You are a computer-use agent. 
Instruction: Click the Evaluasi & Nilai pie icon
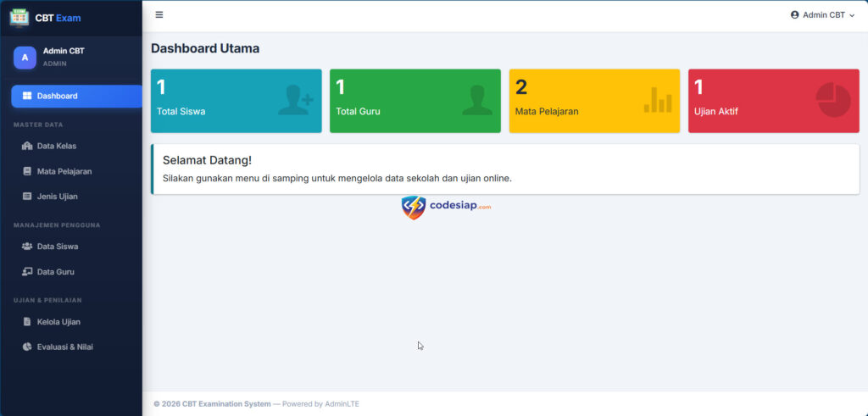pos(27,347)
